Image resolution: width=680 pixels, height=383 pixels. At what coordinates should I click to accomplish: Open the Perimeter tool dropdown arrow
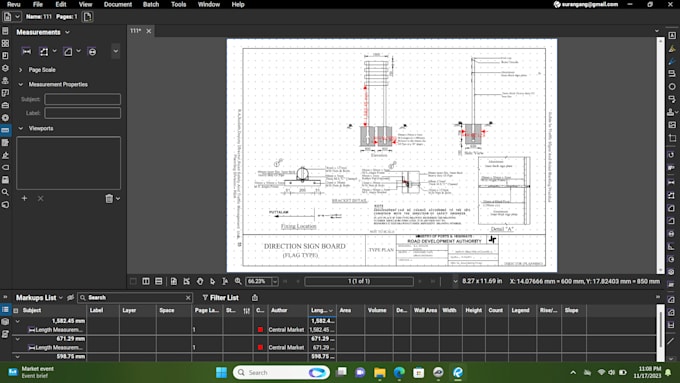[54, 51]
